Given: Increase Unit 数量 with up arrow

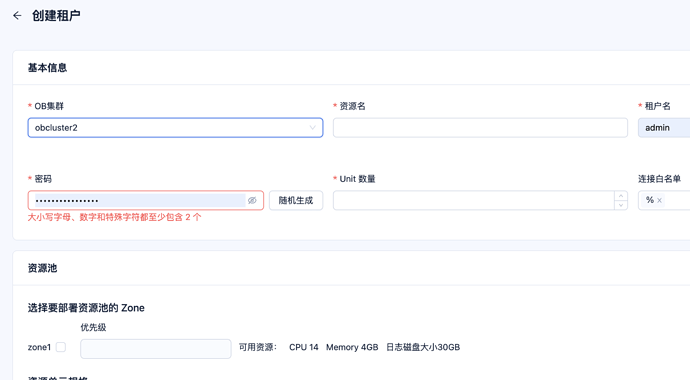Looking at the screenshot, I should click(621, 196).
